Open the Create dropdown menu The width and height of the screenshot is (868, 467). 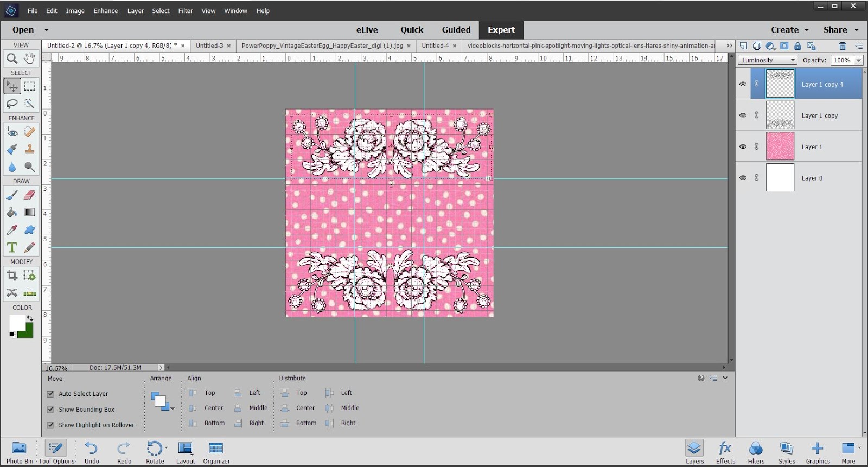[x=789, y=30]
